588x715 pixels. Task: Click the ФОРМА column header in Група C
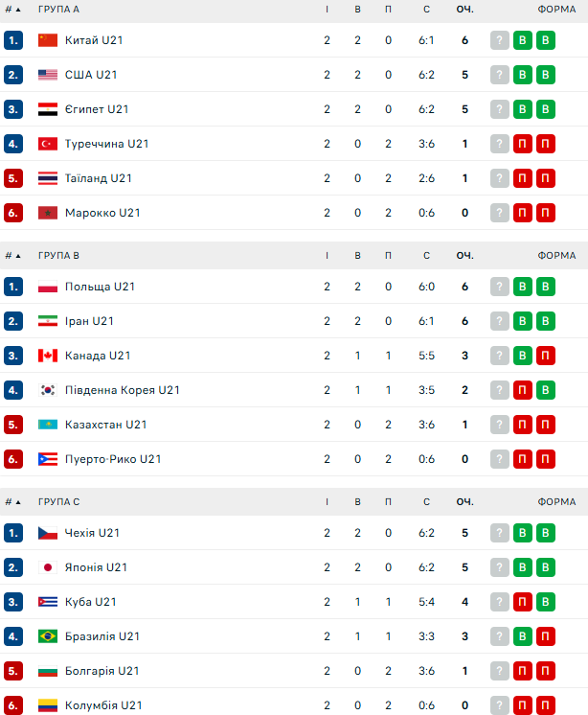556,502
